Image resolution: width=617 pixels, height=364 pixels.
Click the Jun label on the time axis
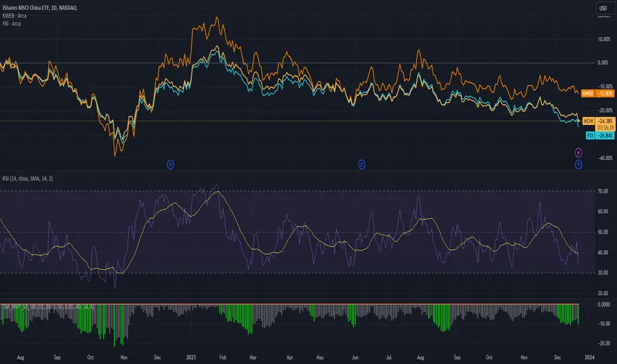[356, 357]
